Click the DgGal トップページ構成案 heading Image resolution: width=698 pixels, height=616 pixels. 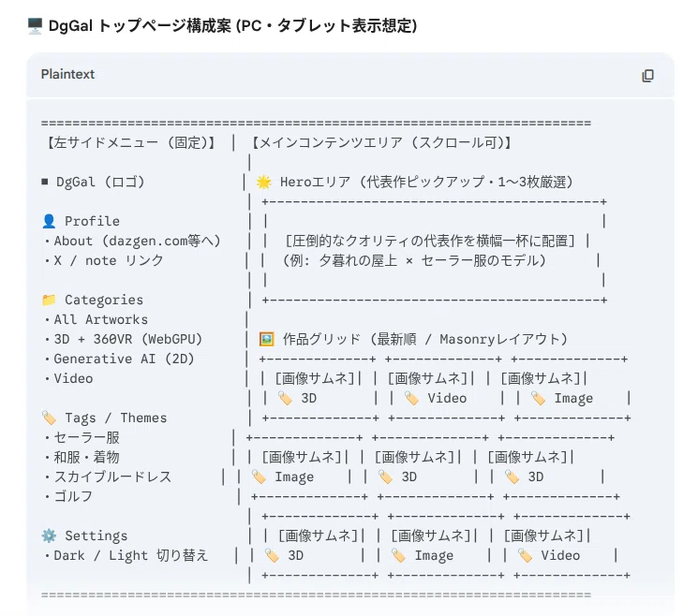click(232, 26)
